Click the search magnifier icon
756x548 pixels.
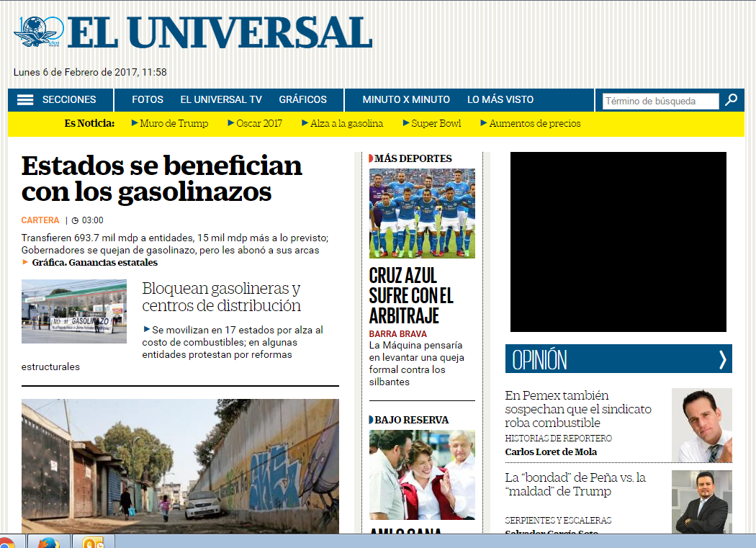click(732, 100)
